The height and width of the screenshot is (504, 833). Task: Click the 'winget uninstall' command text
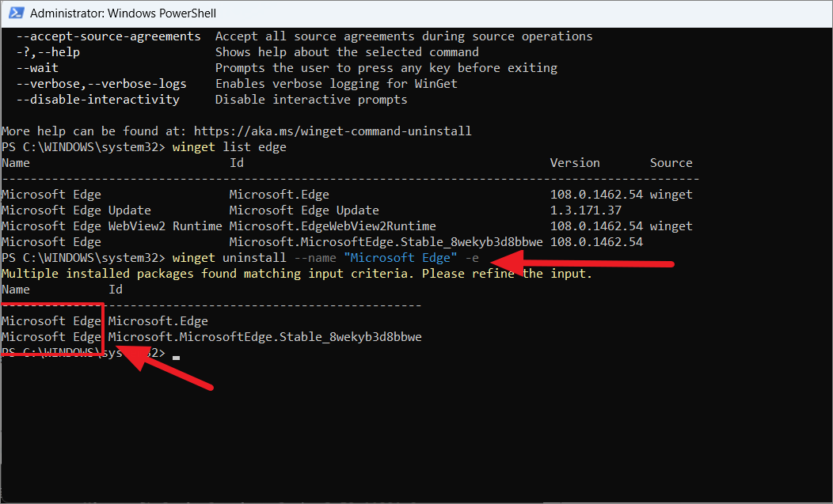(x=230, y=258)
